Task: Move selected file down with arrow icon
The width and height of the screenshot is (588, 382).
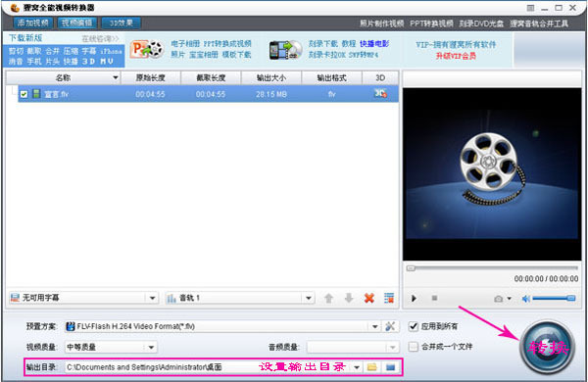Action: click(x=349, y=298)
